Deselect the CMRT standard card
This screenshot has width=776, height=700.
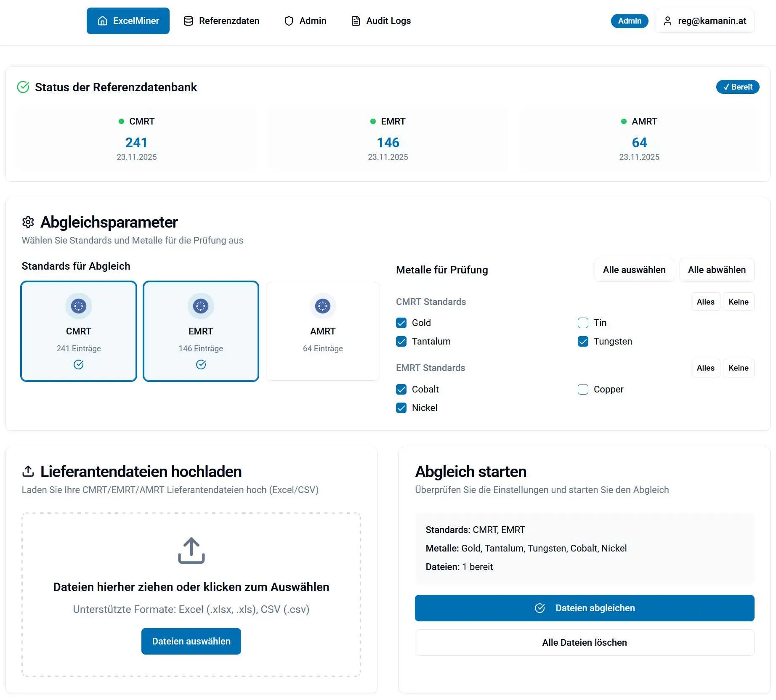pyautogui.click(x=79, y=331)
